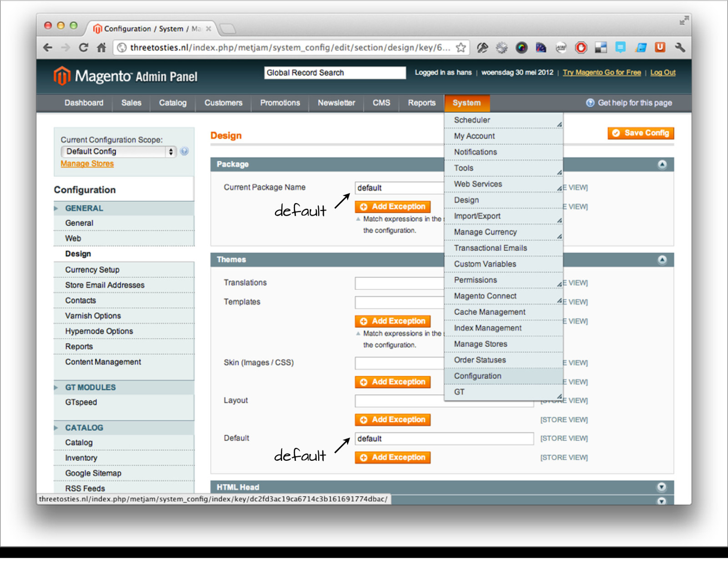Viewport: 728px width, 561px height.
Task: Add Exception under Current Package Name
Action: click(x=393, y=207)
